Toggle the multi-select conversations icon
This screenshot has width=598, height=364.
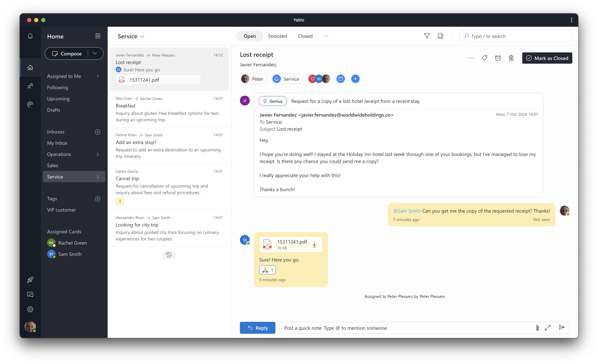pyautogui.click(x=440, y=36)
